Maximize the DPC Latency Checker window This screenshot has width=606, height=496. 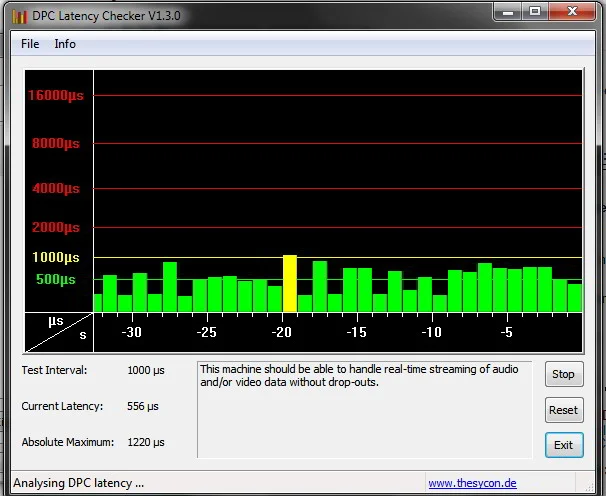pyautogui.click(x=534, y=13)
